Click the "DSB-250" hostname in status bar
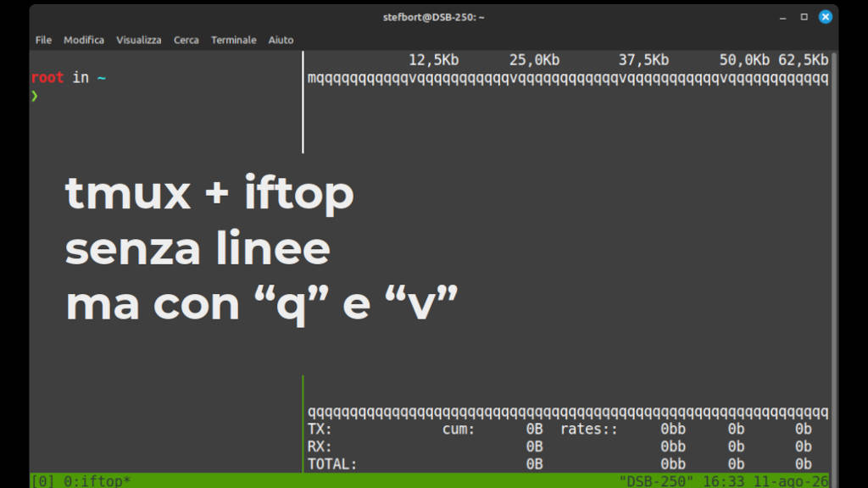Screen dimensions: 868x488 click(x=656, y=481)
